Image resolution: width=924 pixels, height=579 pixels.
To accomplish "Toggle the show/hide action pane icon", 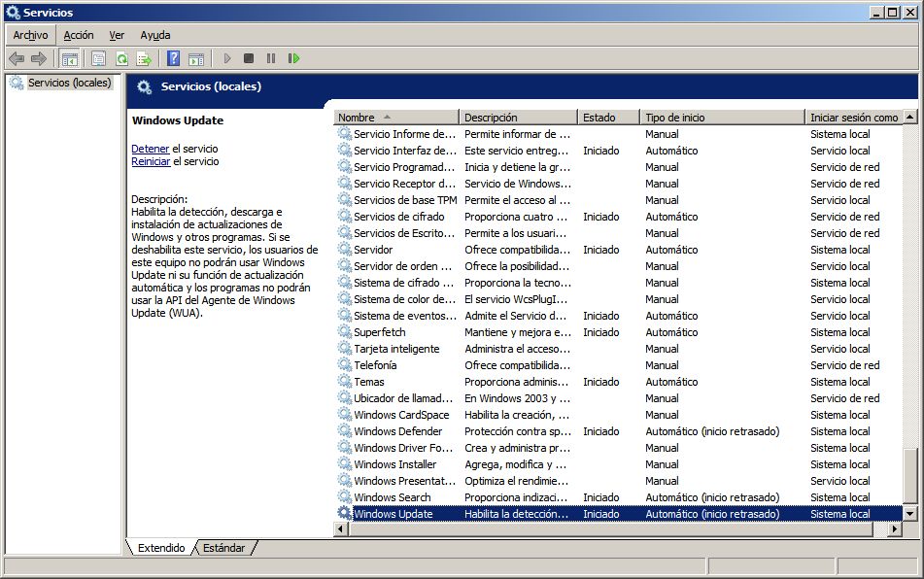I will (x=196, y=58).
